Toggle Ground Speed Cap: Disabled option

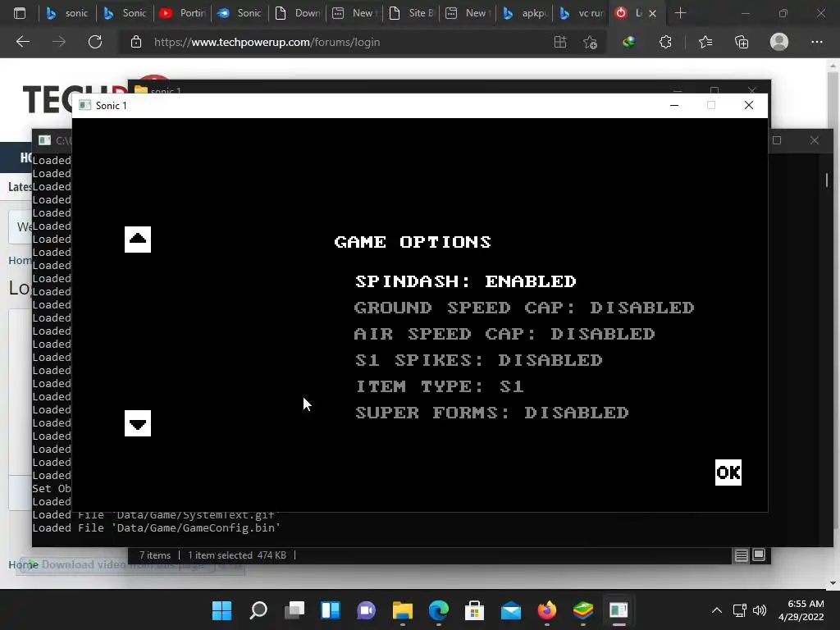pyautogui.click(x=524, y=308)
